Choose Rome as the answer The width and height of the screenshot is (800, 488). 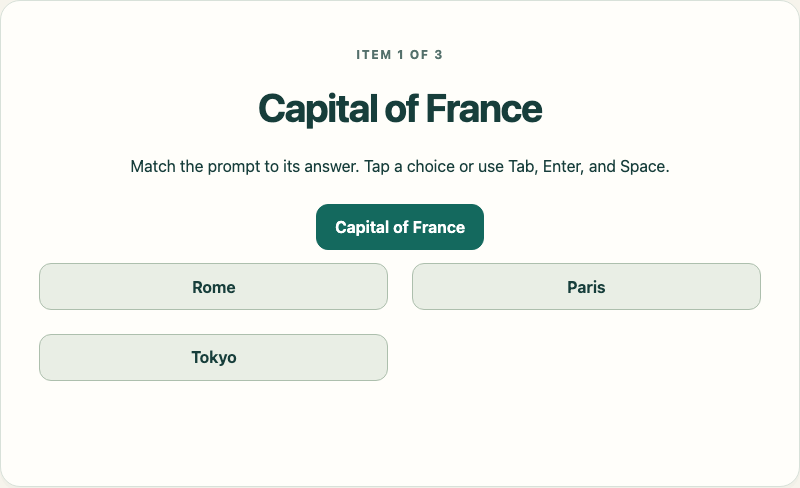pyautogui.click(x=213, y=286)
